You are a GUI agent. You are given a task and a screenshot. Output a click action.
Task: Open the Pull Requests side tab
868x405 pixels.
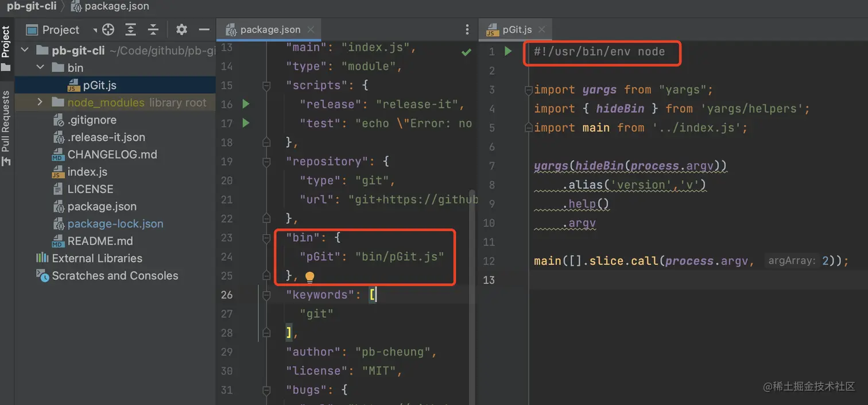[6, 128]
